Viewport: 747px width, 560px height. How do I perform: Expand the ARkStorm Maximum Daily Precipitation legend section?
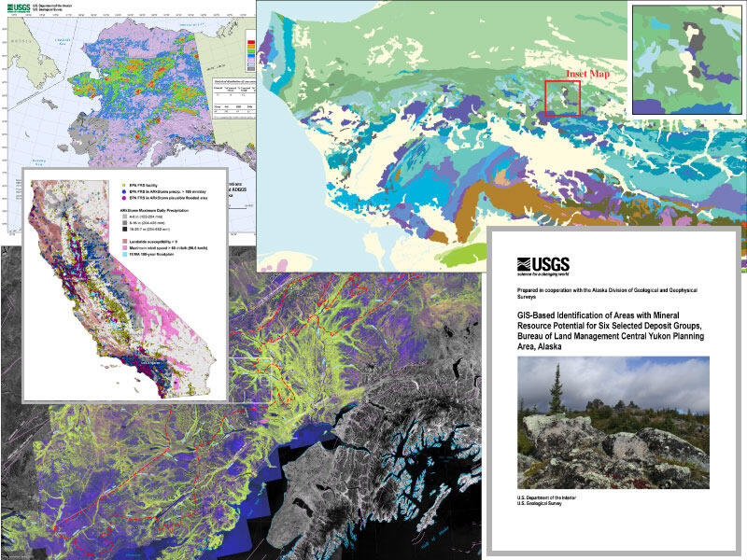pos(154,208)
